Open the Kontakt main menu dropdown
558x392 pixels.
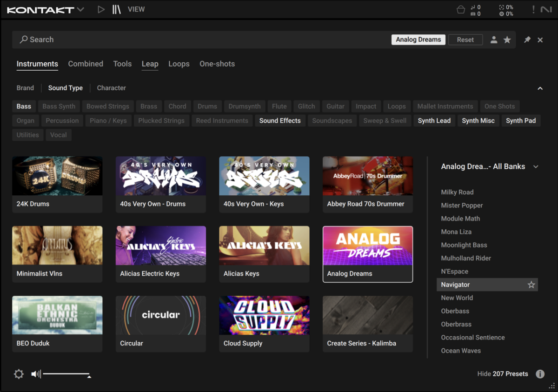80,9
